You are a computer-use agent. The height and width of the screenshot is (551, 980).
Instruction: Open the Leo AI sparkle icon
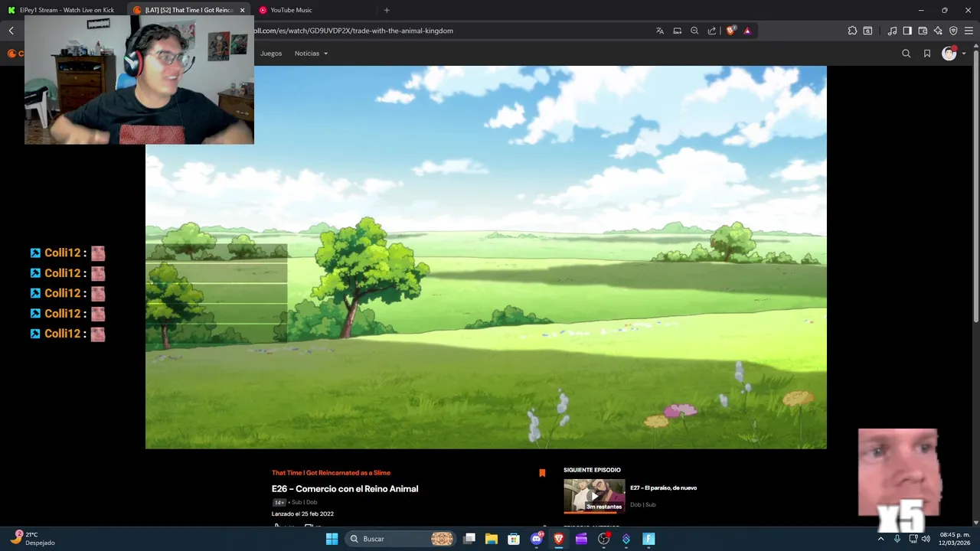(x=938, y=31)
